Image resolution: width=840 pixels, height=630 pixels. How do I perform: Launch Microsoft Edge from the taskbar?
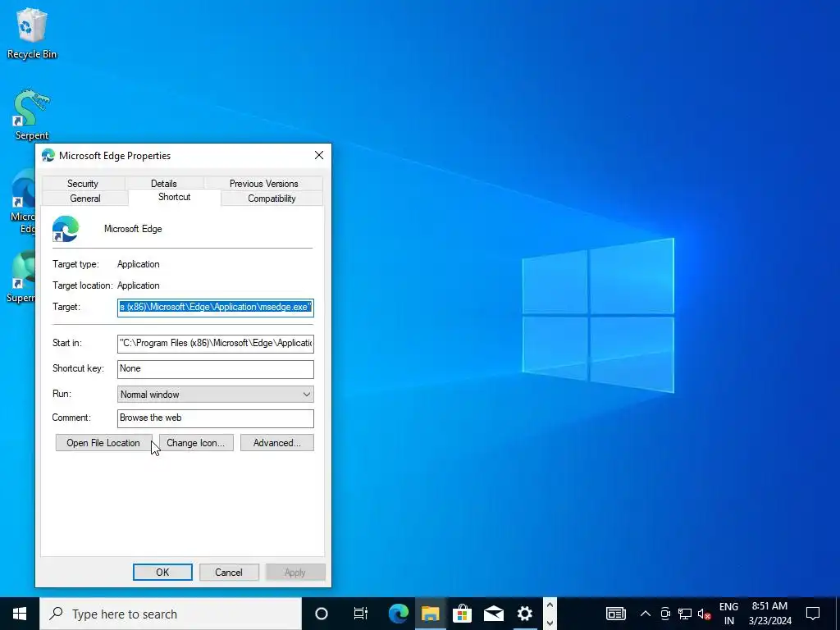(x=399, y=614)
